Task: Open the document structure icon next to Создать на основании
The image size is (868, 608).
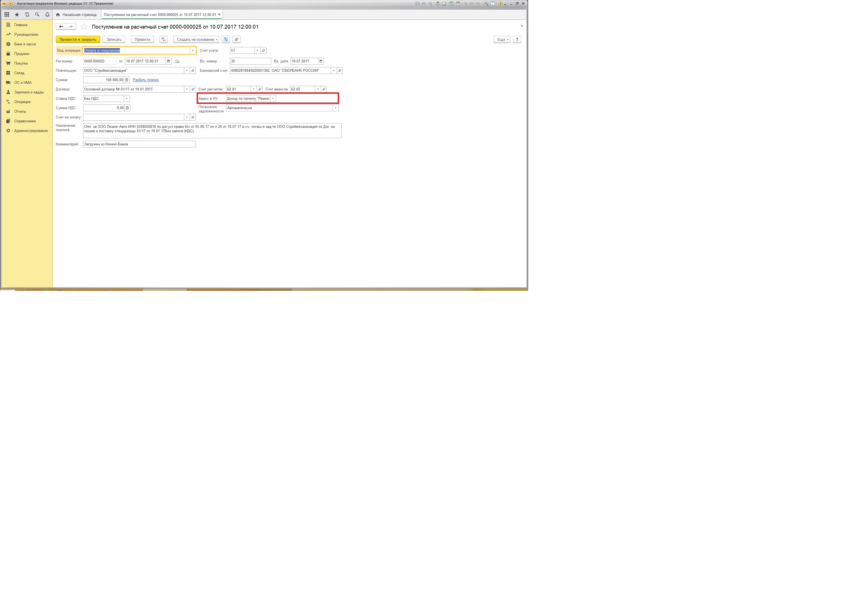Action: point(226,39)
